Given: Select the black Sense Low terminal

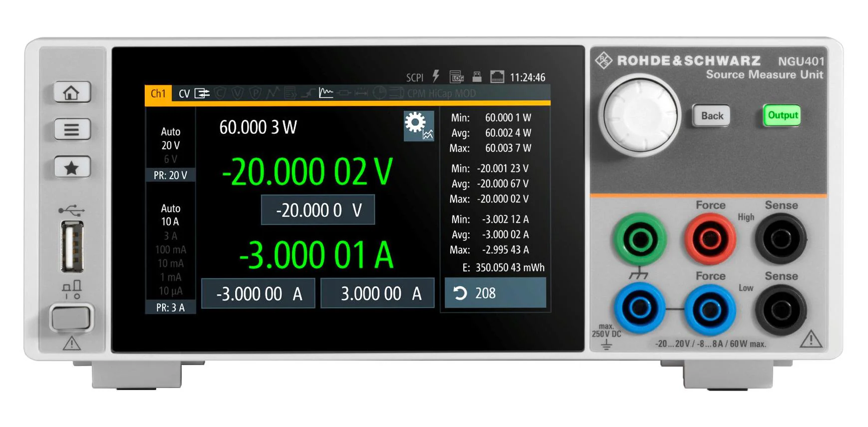Looking at the screenshot, I should point(781,310).
